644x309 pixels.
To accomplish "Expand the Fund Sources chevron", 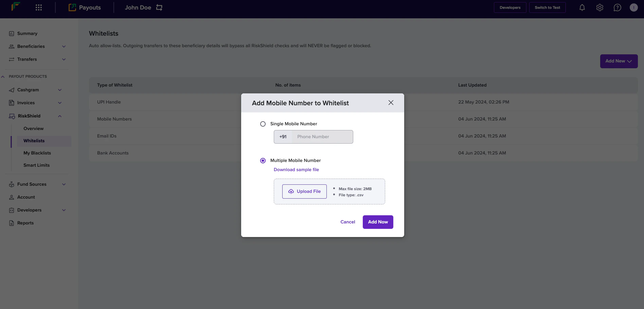I will coord(64,184).
